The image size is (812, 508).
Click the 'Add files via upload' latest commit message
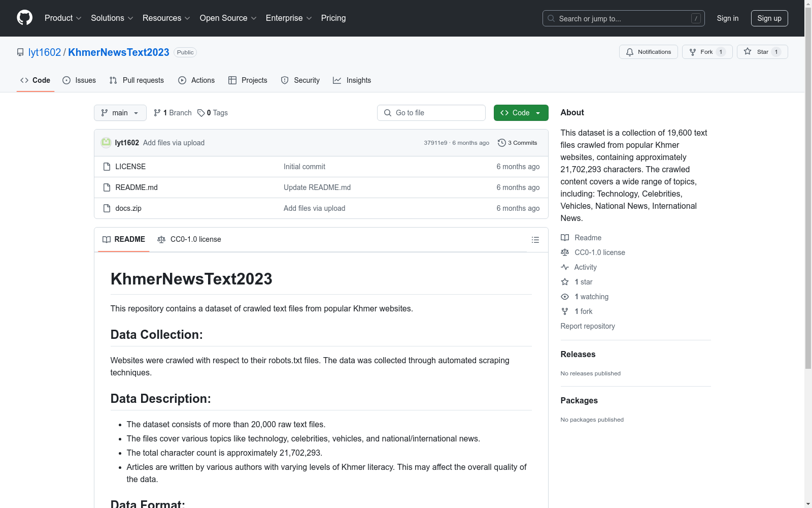pyautogui.click(x=174, y=143)
